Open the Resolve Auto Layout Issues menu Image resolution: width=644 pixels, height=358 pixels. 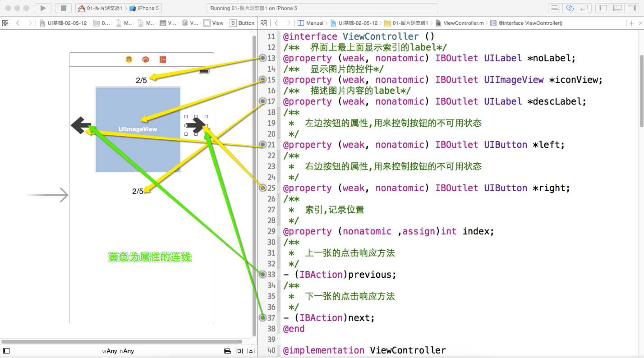251,351
